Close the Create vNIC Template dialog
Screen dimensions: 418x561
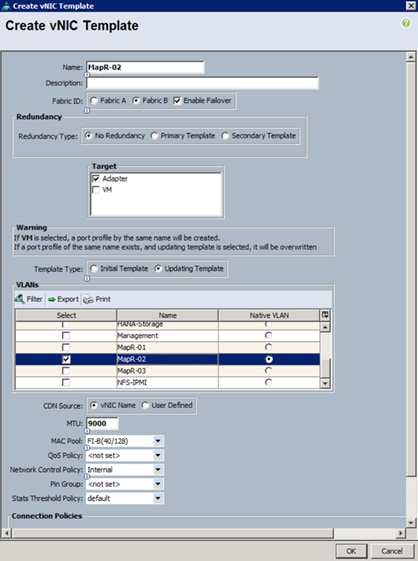411,5
